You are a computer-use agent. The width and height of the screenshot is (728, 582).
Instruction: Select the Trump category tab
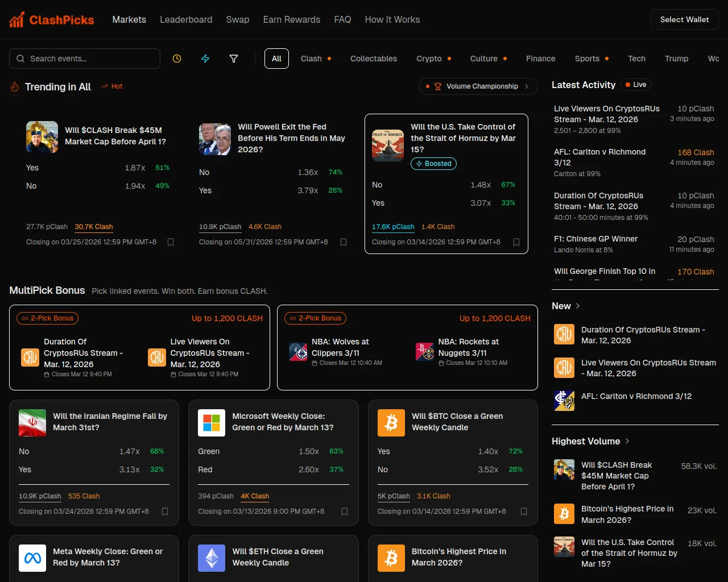pyautogui.click(x=677, y=59)
